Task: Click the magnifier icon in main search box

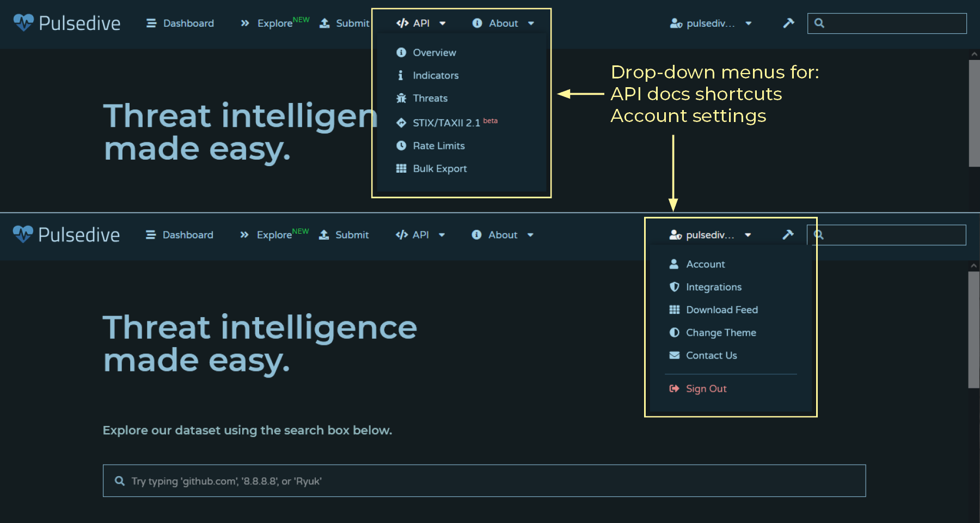Action: tap(120, 481)
